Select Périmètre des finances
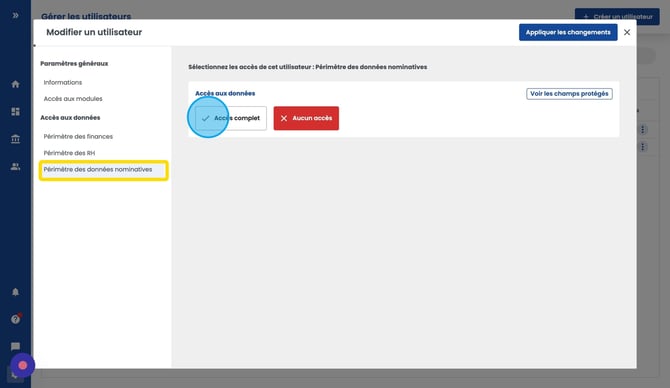 [78, 137]
